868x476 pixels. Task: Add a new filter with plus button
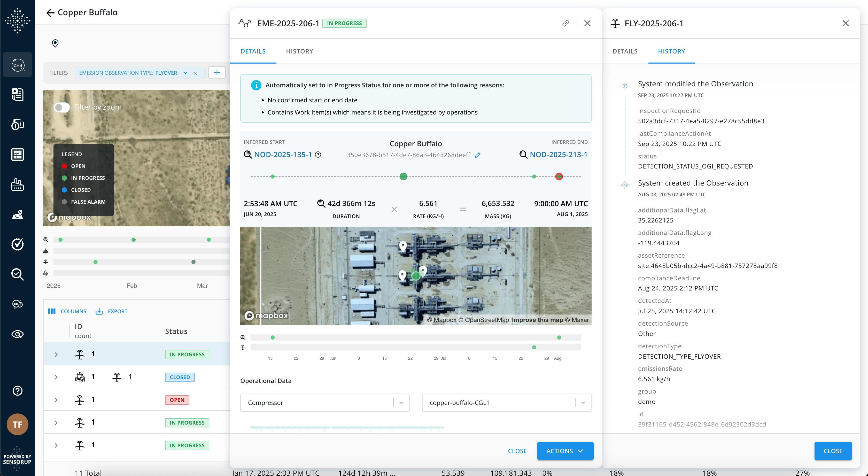(x=217, y=72)
